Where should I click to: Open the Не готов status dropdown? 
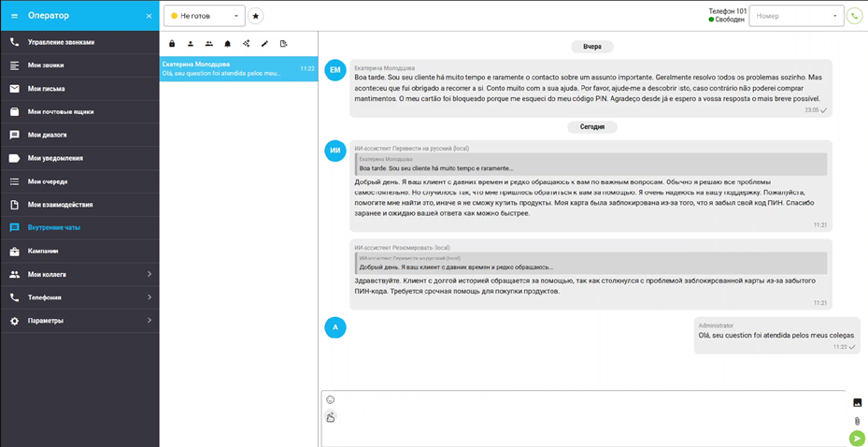(205, 16)
